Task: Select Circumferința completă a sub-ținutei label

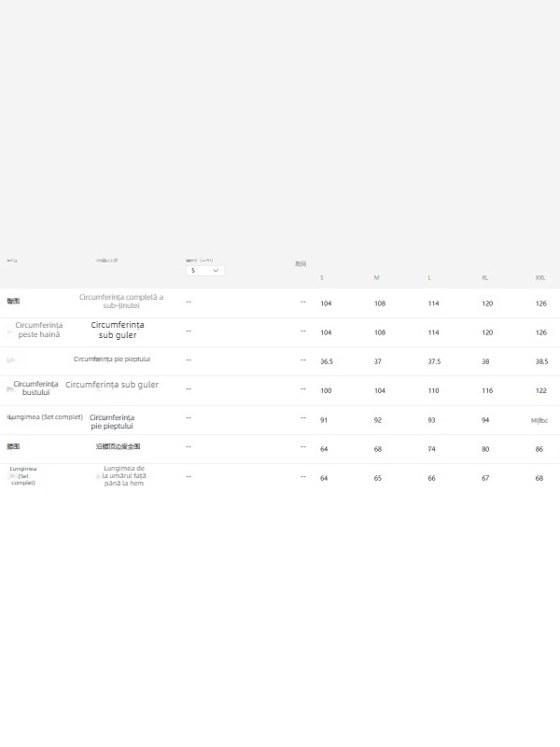Action: point(121,302)
